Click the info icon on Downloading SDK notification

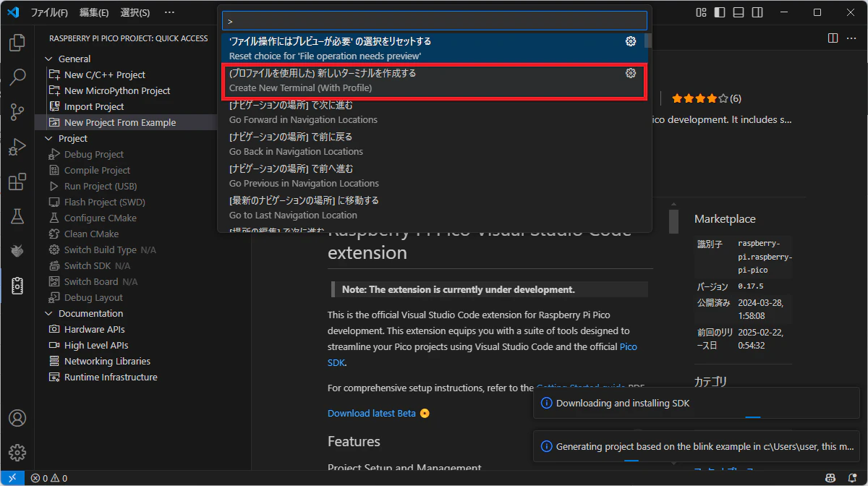click(x=547, y=403)
